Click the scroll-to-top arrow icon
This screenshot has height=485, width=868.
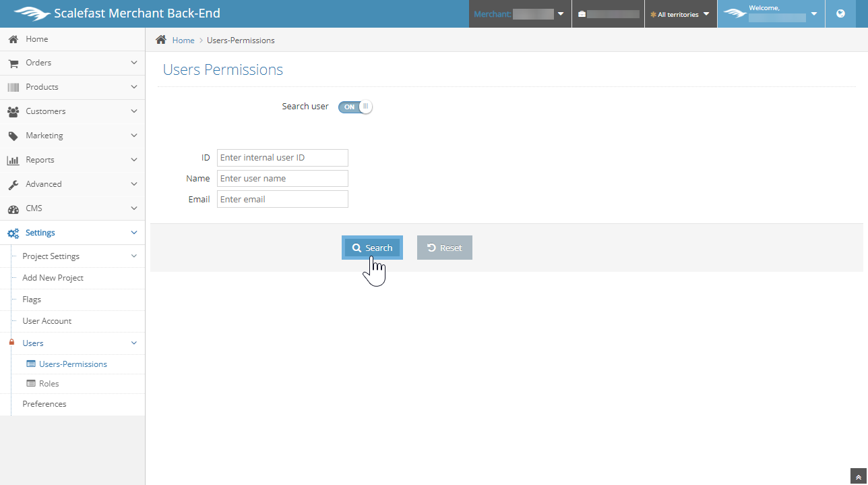coord(858,477)
